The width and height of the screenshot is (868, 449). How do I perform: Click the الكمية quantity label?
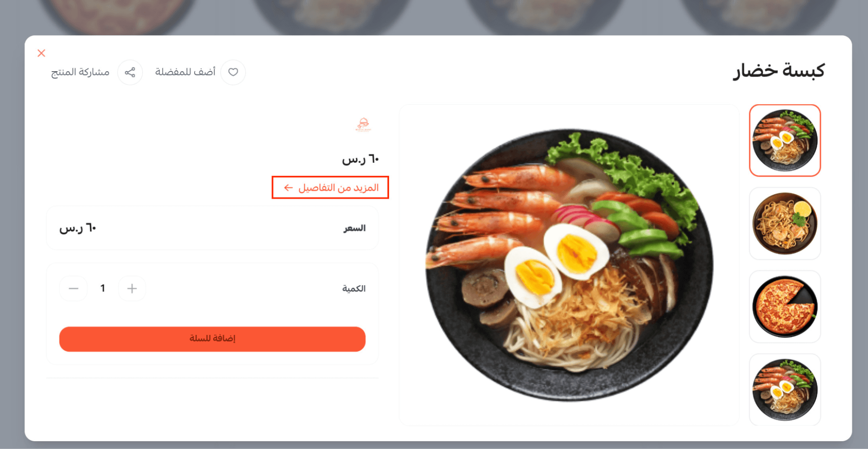click(x=354, y=288)
